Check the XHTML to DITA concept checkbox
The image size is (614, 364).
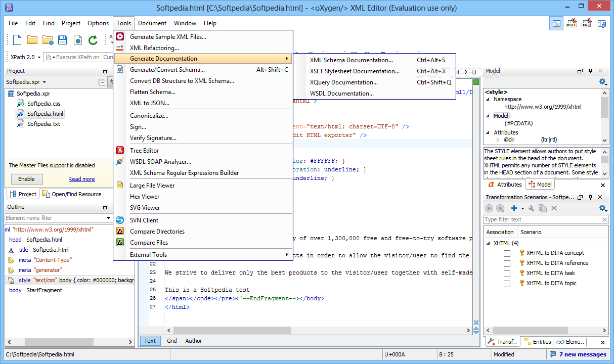pyautogui.click(x=507, y=253)
